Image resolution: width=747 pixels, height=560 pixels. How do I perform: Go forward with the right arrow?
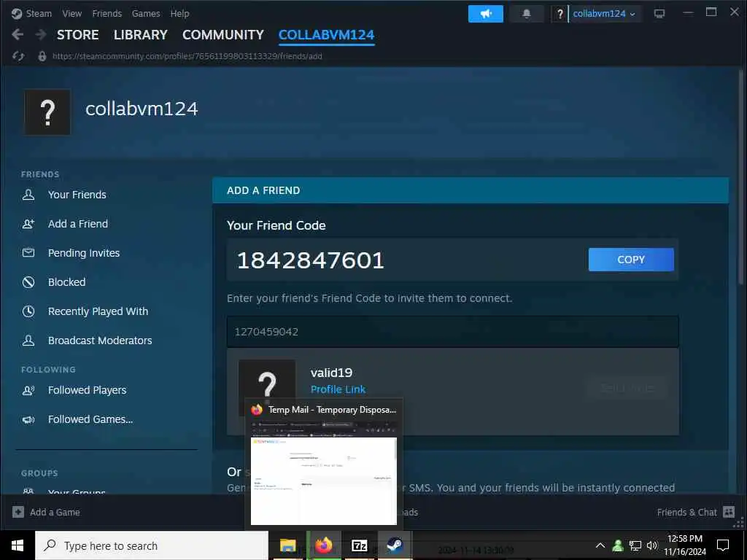pos(41,34)
